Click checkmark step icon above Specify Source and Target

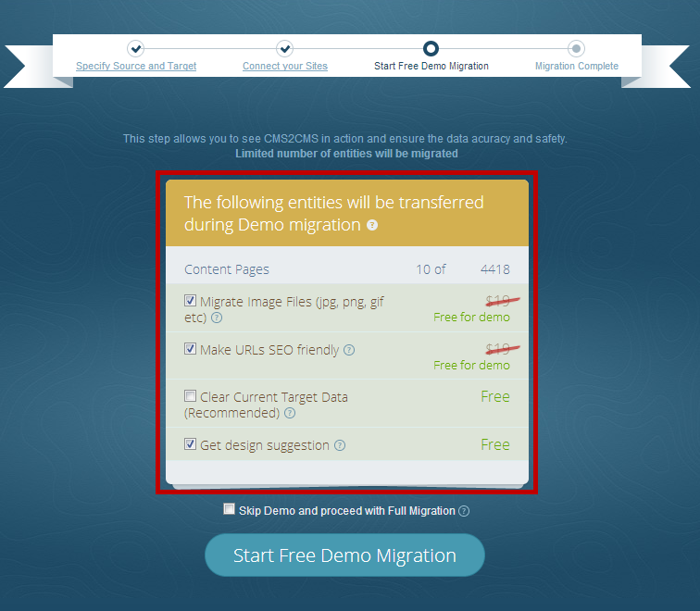pos(136,48)
